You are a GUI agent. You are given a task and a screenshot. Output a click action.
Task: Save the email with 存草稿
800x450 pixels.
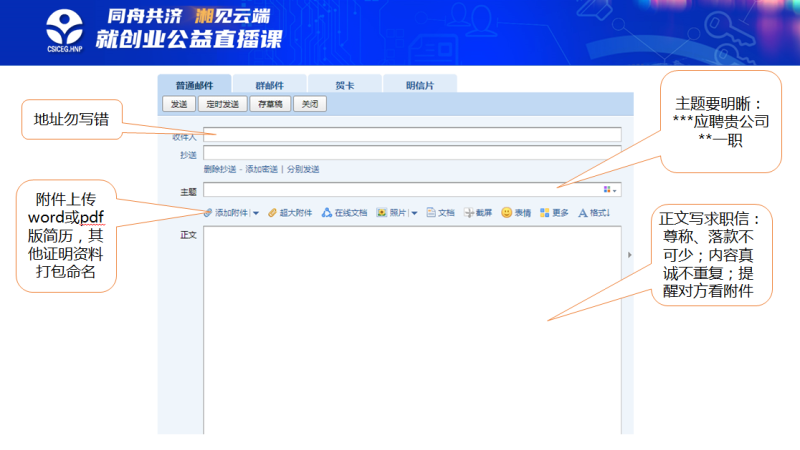pyautogui.click(x=269, y=104)
